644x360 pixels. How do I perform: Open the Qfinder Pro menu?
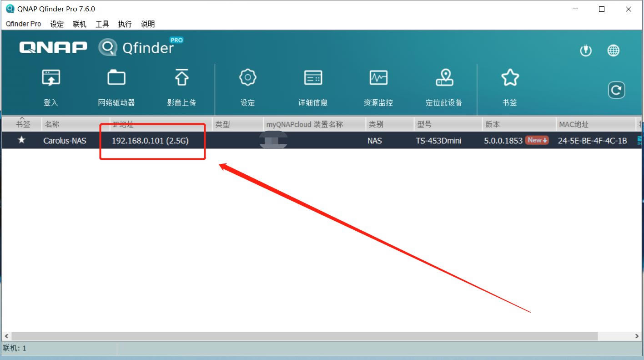tap(23, 24)
